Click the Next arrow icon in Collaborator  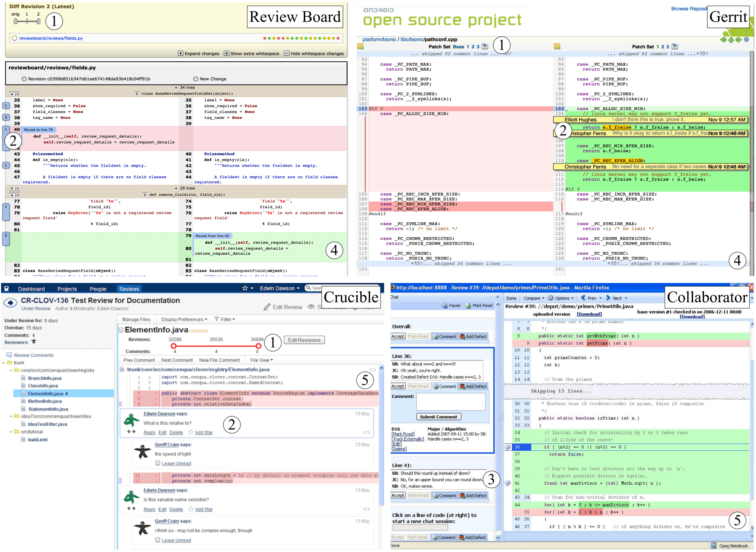(x=608, y=298)
